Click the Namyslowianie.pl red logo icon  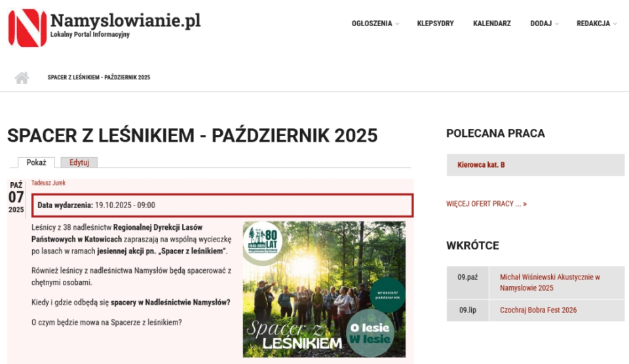[x=28, y=28]
